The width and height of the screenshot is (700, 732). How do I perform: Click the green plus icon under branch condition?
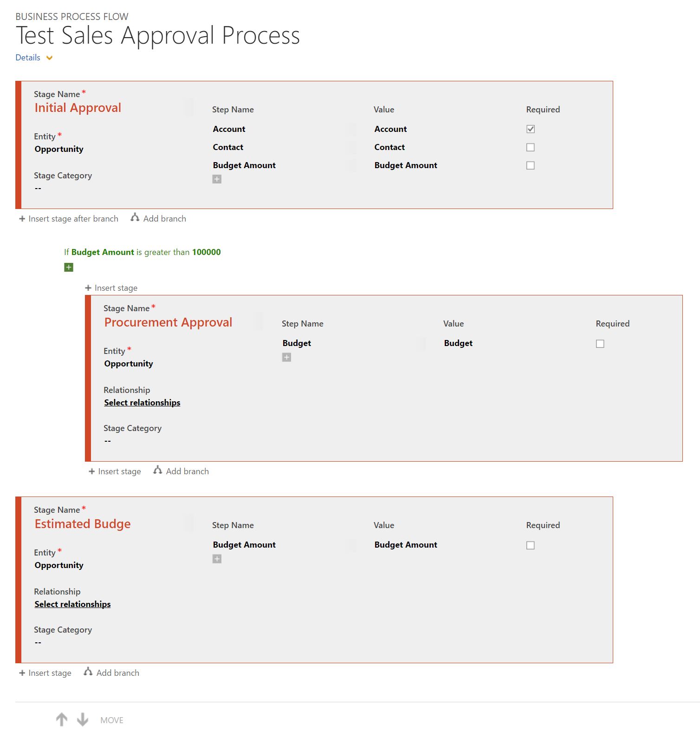tap(69, 267)
